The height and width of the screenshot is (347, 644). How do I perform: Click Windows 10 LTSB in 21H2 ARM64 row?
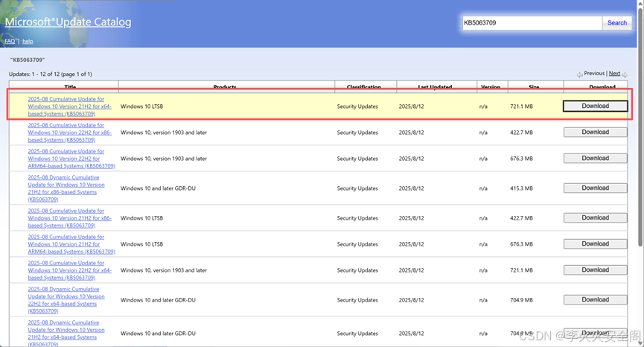(x=141, y=244)
